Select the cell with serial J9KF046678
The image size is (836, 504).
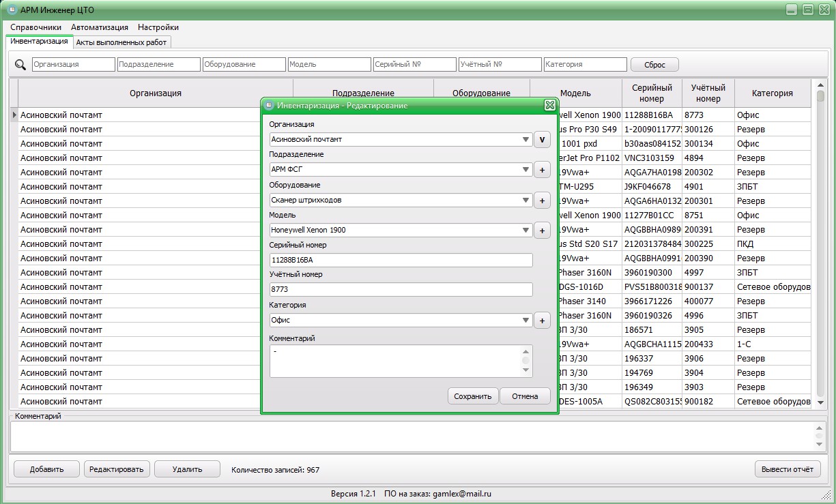(x=652, y=187)
